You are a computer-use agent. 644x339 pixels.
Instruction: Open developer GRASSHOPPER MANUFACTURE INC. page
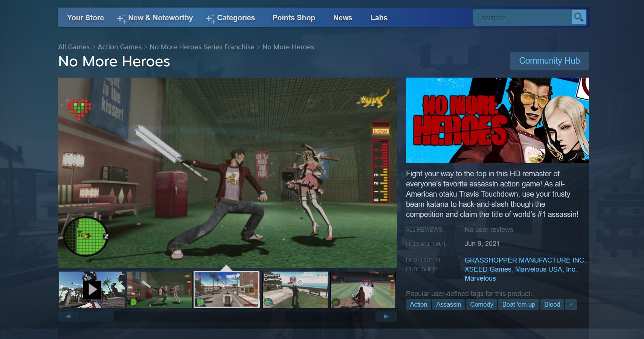[525, 260]
